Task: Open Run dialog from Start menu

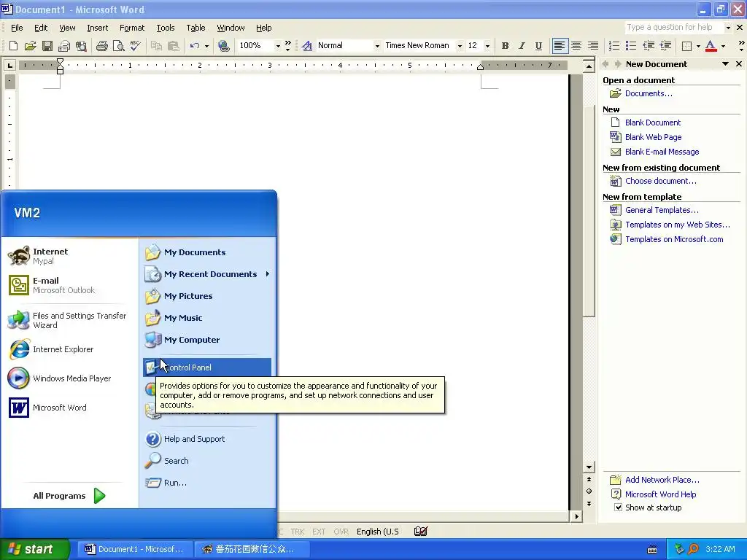Action: 207,483
